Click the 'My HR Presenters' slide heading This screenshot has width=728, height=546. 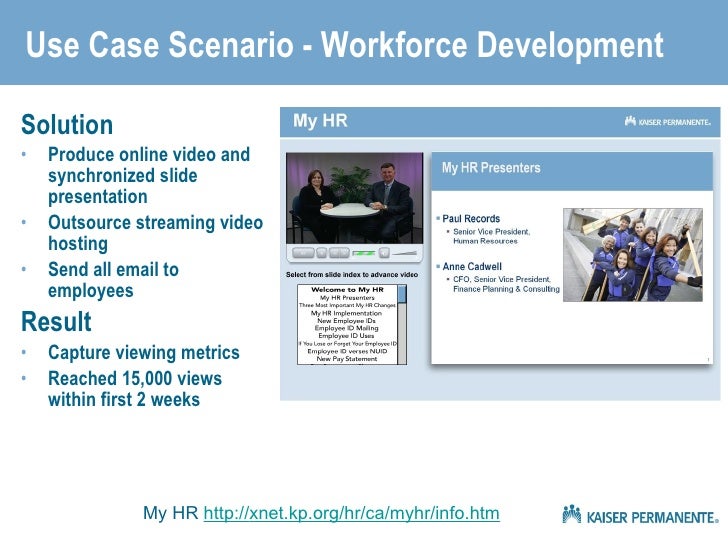(x=491, y=168)
